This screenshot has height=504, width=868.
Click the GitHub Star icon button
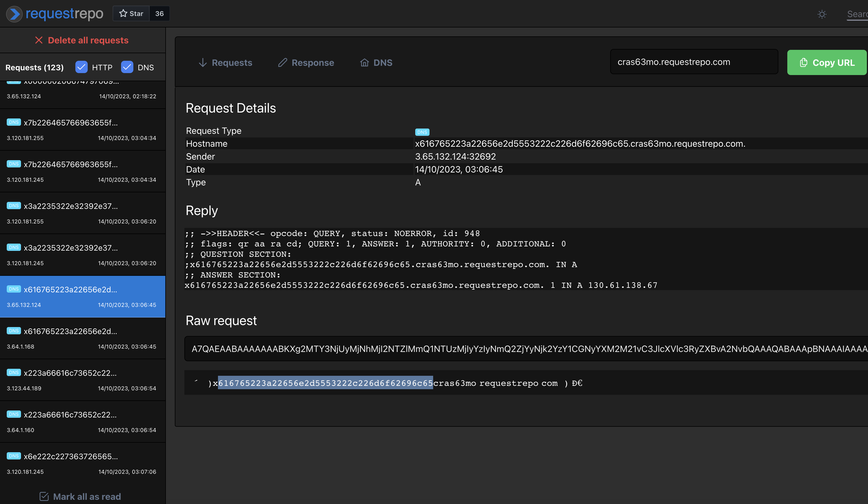pyautogui.click(x=131, y=13)
